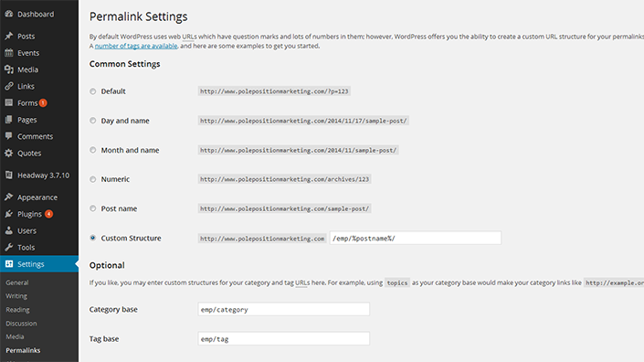Viewport: 644px width, 362px height.
Task: Click the Common Settings heading
Action: (x=125, y=64)
